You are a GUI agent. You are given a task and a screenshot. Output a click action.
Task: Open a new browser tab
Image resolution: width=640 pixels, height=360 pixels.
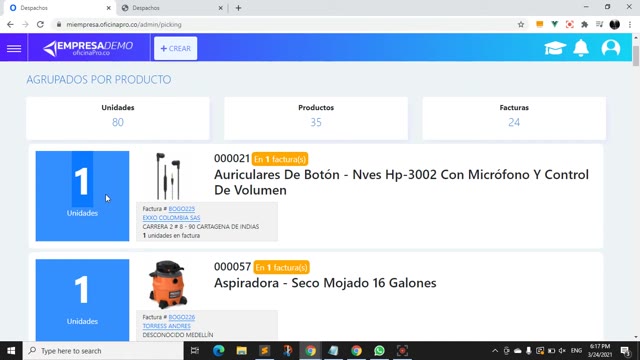pyautogui.click(x=238, y=8)
